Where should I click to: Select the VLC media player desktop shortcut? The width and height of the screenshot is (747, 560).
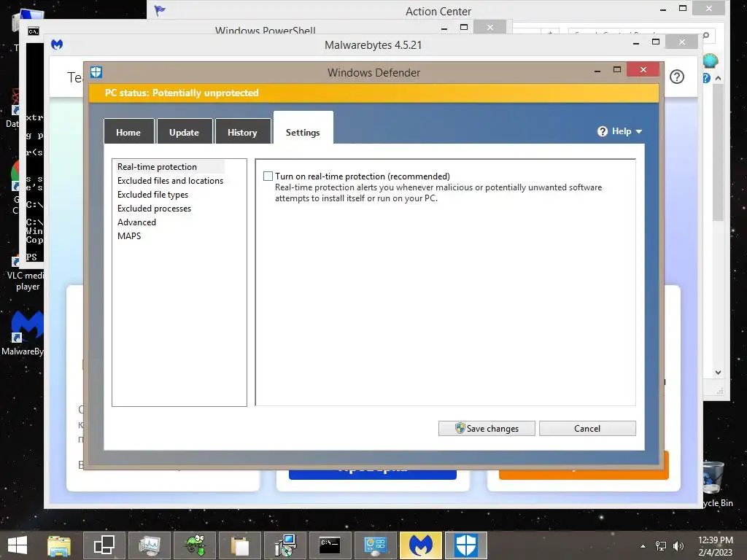tap(26, 275)
